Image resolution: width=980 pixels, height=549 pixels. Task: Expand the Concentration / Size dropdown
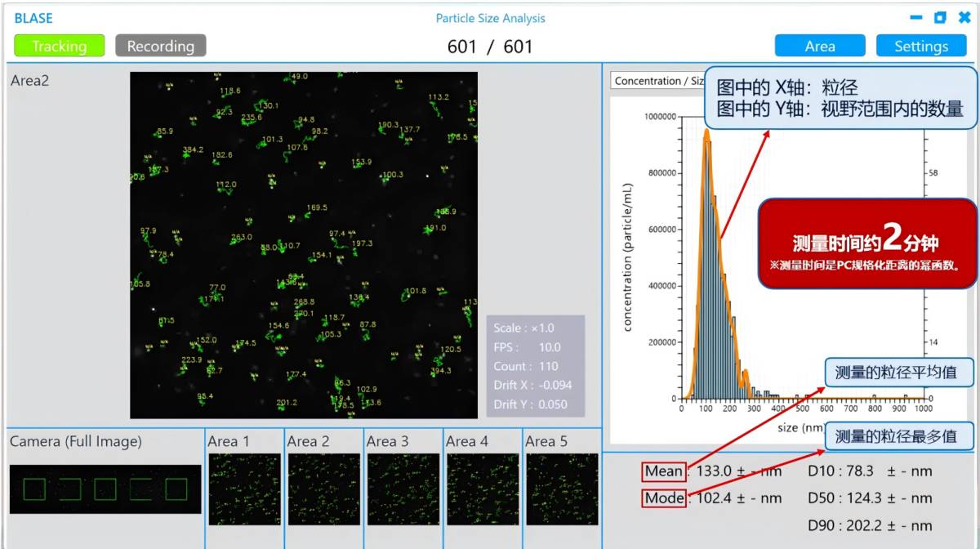click(657, 81)
